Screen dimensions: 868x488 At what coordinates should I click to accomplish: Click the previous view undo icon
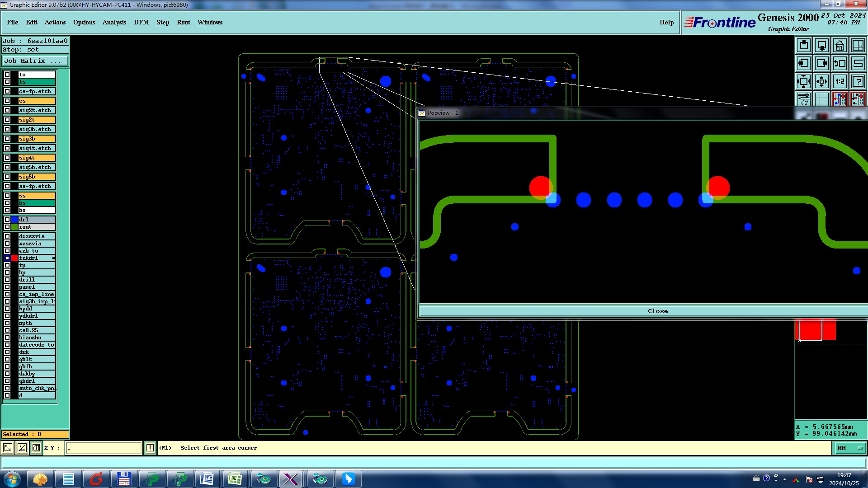[x=840, y=63]
